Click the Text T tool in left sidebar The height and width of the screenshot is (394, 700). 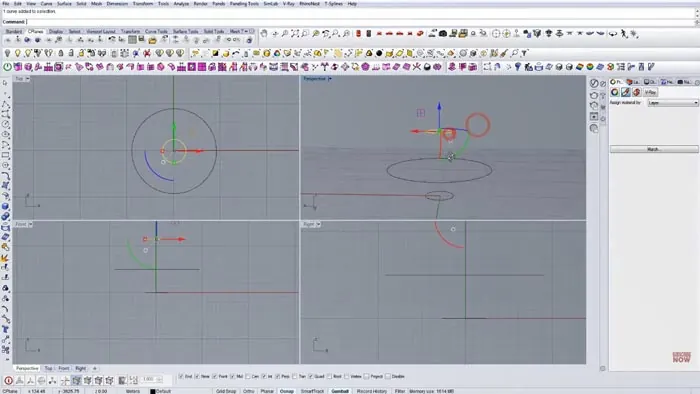coord(5,329)
